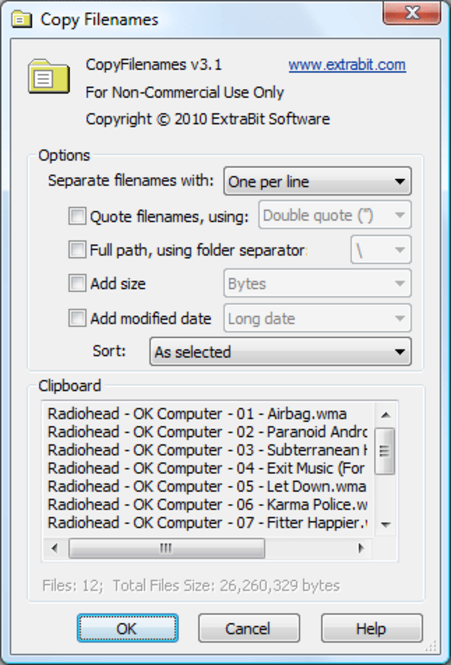Open the Separate filenames with dropdown
The height and width of the screenshot is (665, 451).
(x=317, y=182)
